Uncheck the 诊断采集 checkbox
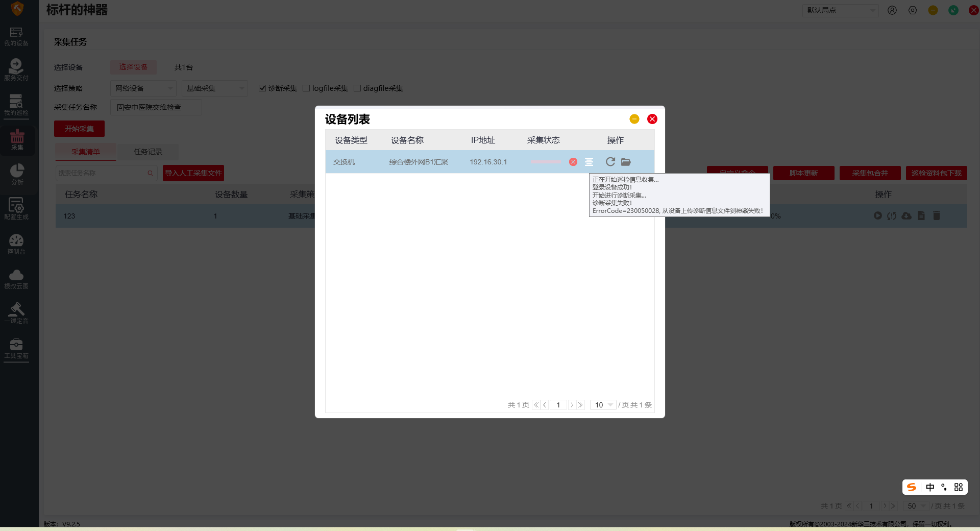The width and height of the screenshot is (980, 531). pos(262,88)
